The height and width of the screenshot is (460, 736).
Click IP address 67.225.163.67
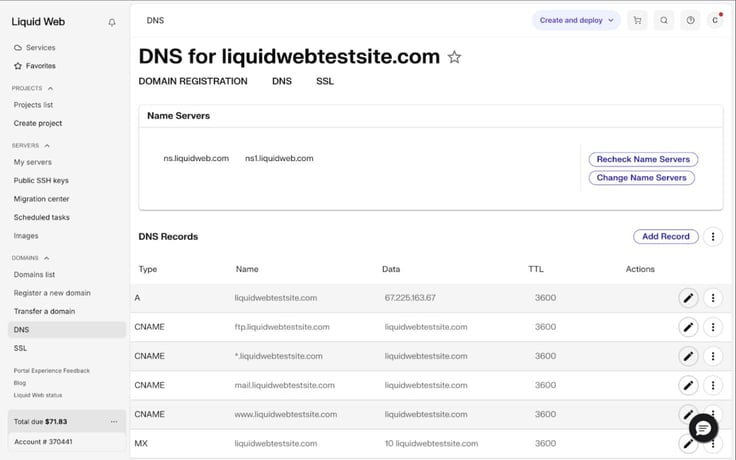tap(410, 298)
